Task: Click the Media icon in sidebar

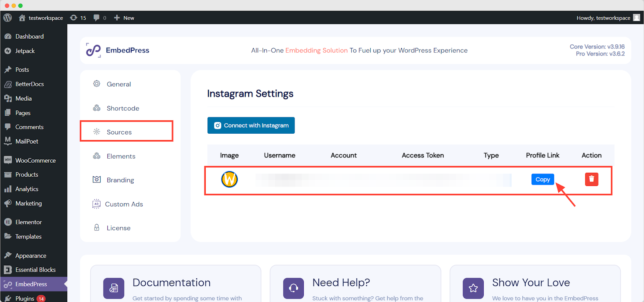Action: [8, 98]
